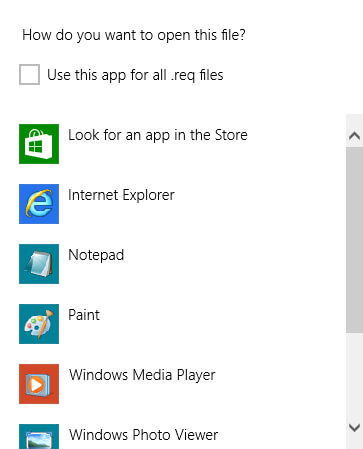Select 'Look for an app in the Store'
The image size is (363, 449).
158,135
